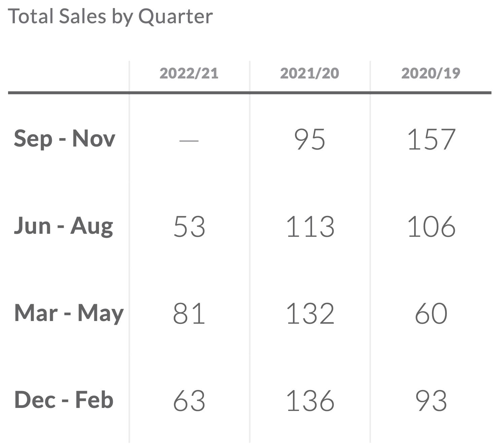The image size is (501, 448).
Task: Click the empty dash cell for Sep - Nov
Action: click(x=189, y=139)
